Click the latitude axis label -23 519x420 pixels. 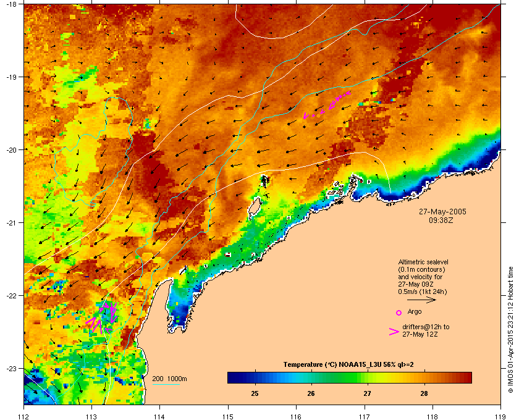point(12,368)
